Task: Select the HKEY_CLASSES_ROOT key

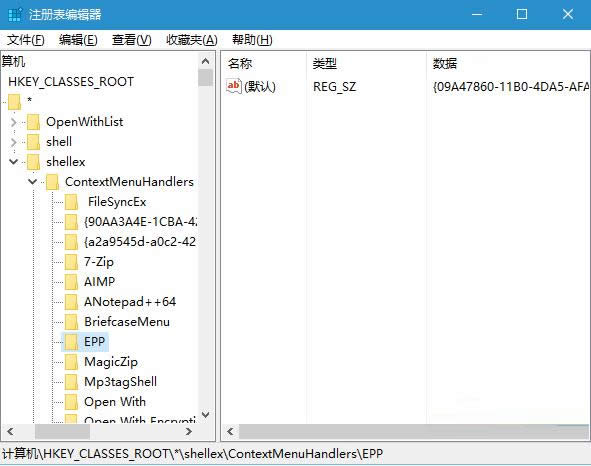Action: 71,82
